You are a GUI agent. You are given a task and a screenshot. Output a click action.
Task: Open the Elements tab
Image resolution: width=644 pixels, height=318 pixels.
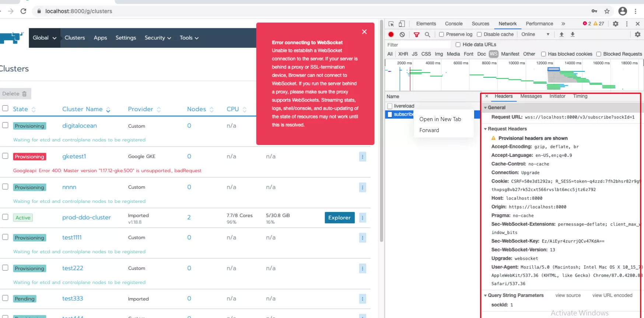[426, 24]
